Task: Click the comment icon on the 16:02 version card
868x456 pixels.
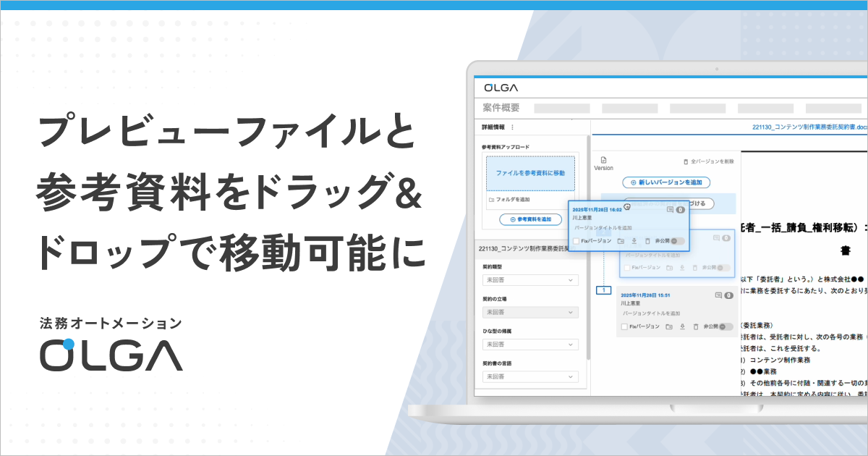Action: [x=669, y=210]
